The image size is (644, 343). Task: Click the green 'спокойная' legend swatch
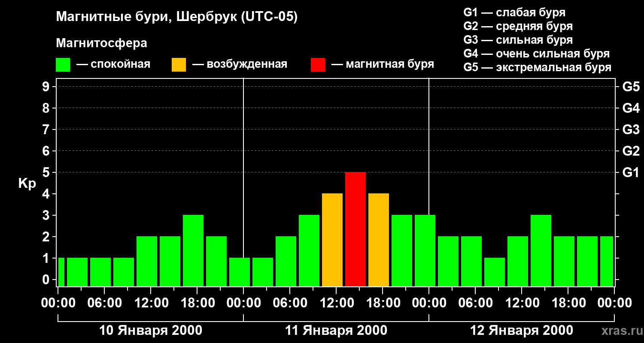point(63,65)
